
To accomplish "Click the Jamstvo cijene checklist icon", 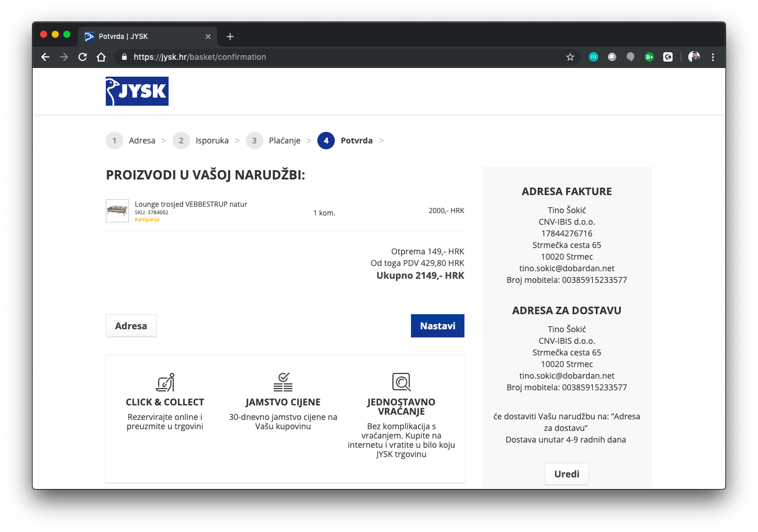I will [283, 382].
